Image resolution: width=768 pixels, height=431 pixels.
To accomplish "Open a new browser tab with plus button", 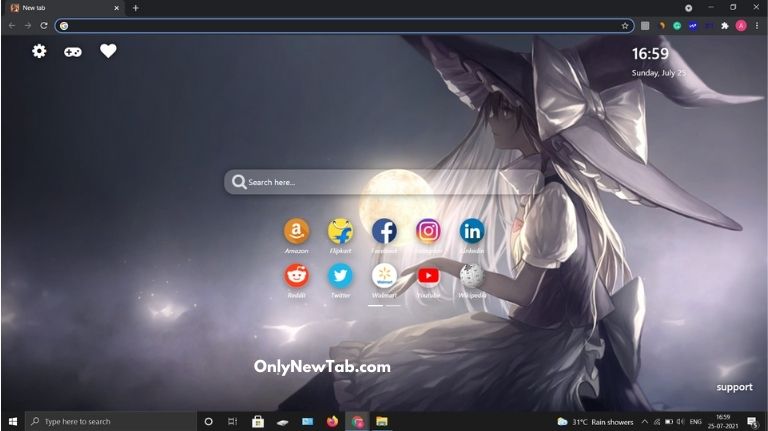I will tap(136, 8).
